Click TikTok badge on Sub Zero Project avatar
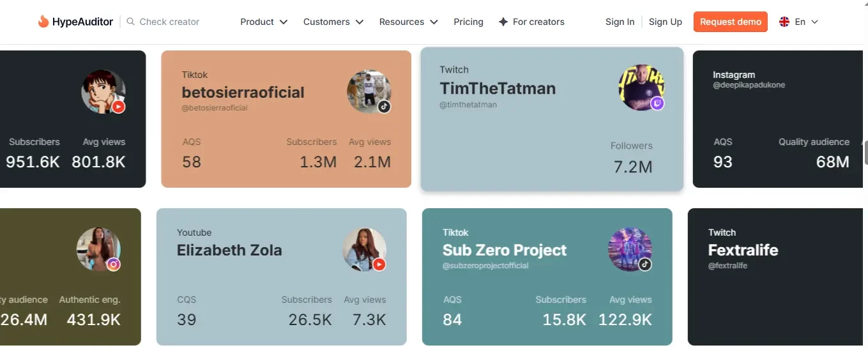This screenshot has width=868, height=350. coord(645,264)
